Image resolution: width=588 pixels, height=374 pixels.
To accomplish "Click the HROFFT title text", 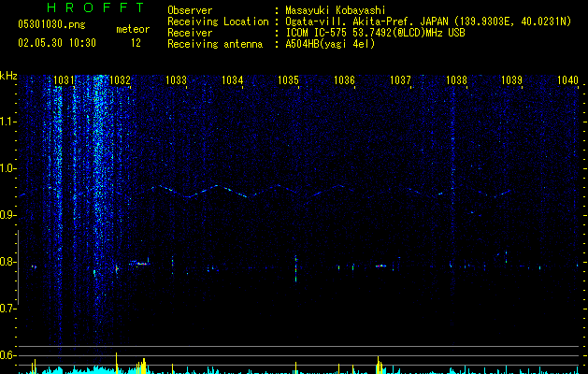I will (x=96, y=7).
